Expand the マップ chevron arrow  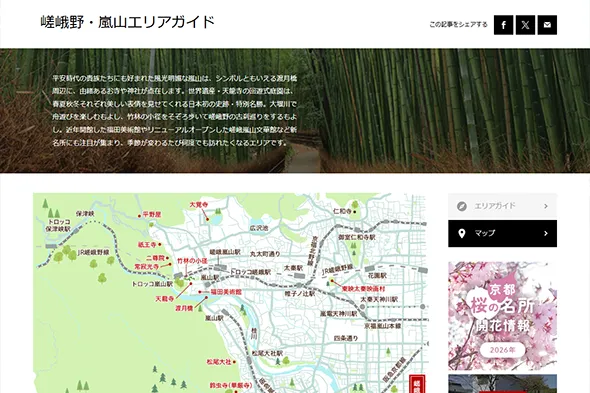[546, 233]
